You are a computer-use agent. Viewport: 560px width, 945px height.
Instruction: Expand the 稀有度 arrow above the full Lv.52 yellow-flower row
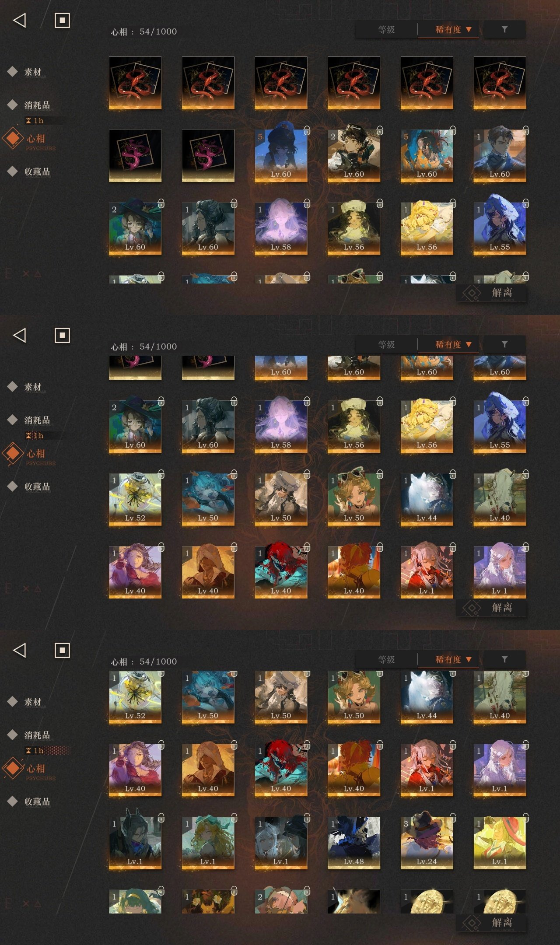(x=469, y=345)
